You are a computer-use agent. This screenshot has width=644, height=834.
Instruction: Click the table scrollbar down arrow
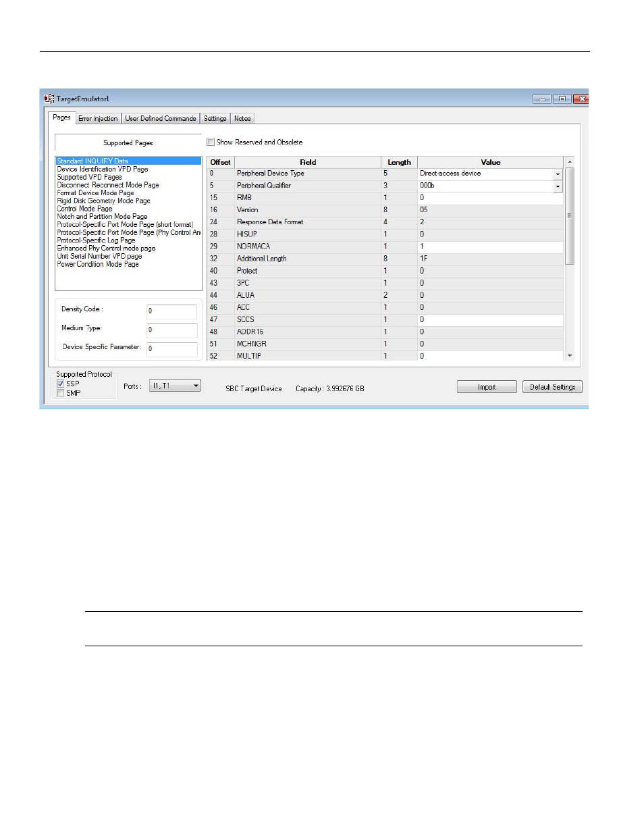click(x=570, y=355)
